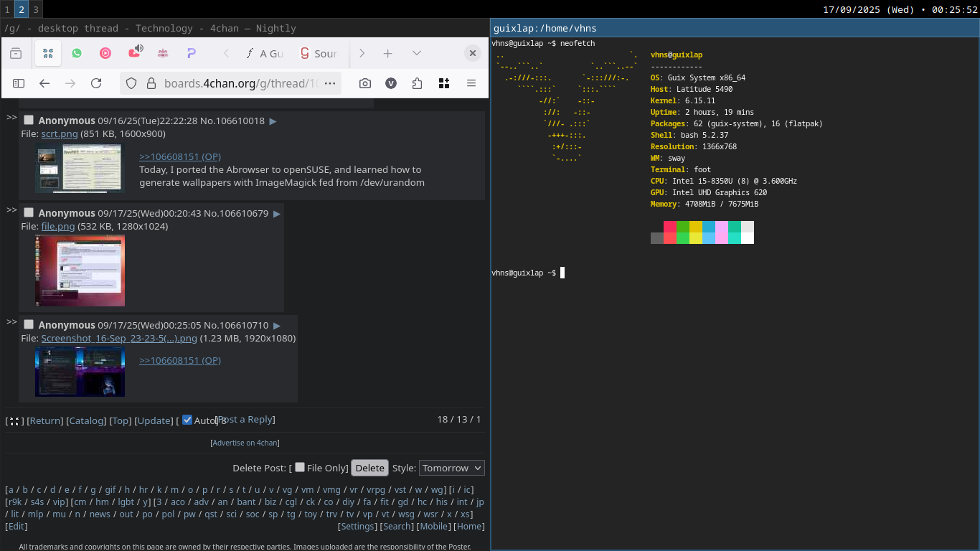The height and width of the screenshot is (551, 980).
Task: Open a new browser tab
Action: [387, 53]
